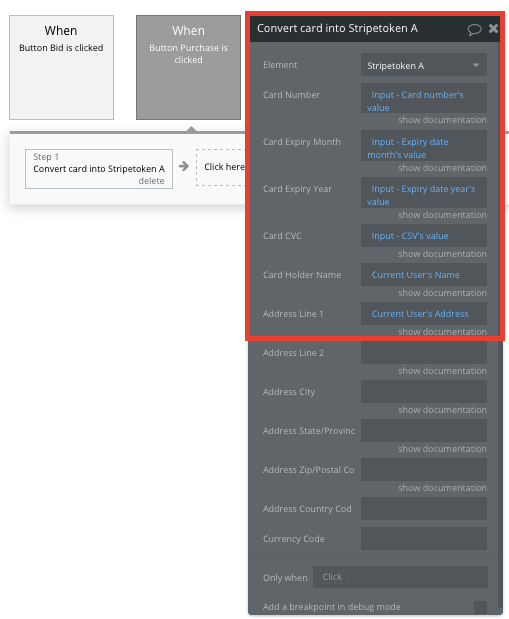Click the Address Country Code field
The height and width of the screenshot is (619, 509).
click(x=424, y=509)
